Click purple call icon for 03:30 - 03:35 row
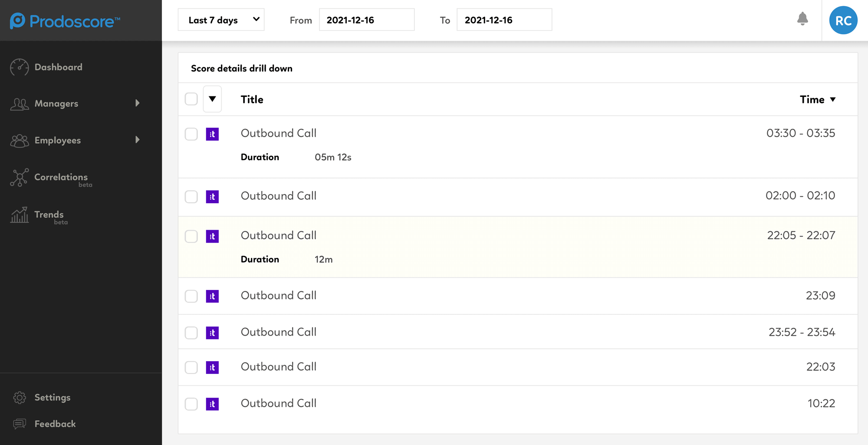 click(212, 134)
